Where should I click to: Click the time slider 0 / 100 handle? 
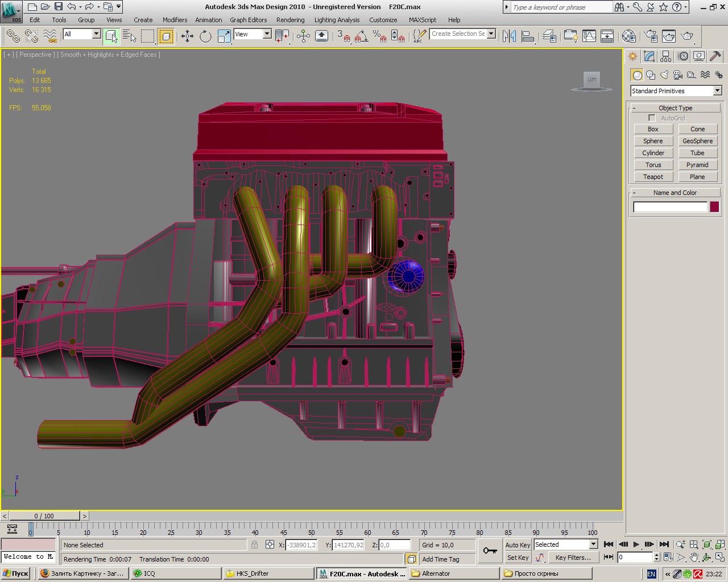(x=44, y=516)
